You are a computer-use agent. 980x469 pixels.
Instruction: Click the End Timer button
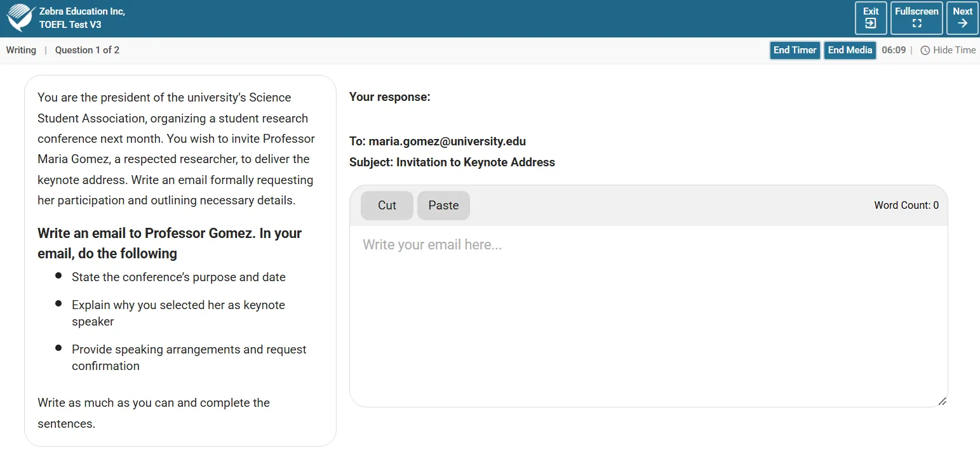(795, 50)
